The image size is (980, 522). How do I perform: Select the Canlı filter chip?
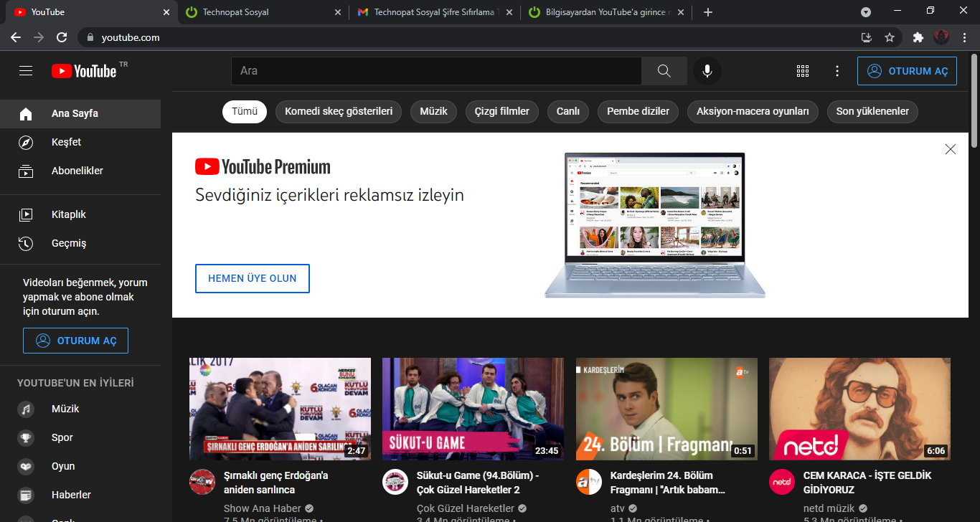tap(568, 111)
